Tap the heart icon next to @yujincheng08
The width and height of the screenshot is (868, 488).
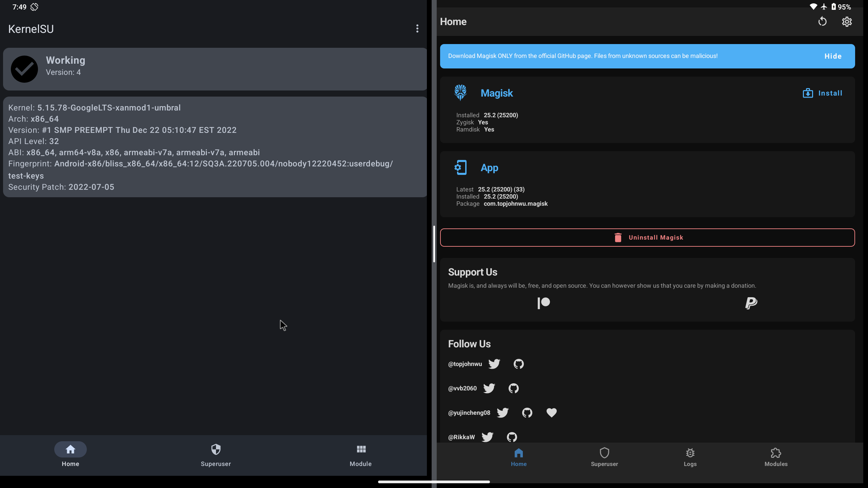(x=551, y=412)
